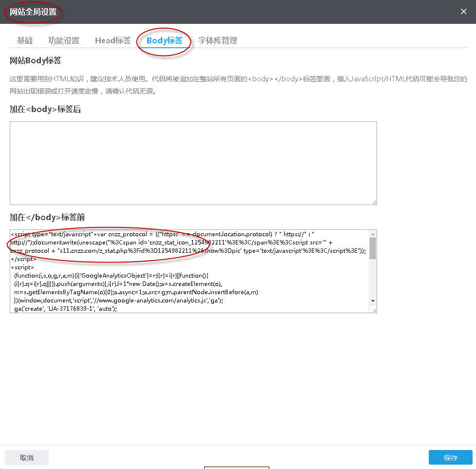Click the resize grip of the upper text area
Image resolution: width=476 pixels, height=469 pixels.
point(374,201)
